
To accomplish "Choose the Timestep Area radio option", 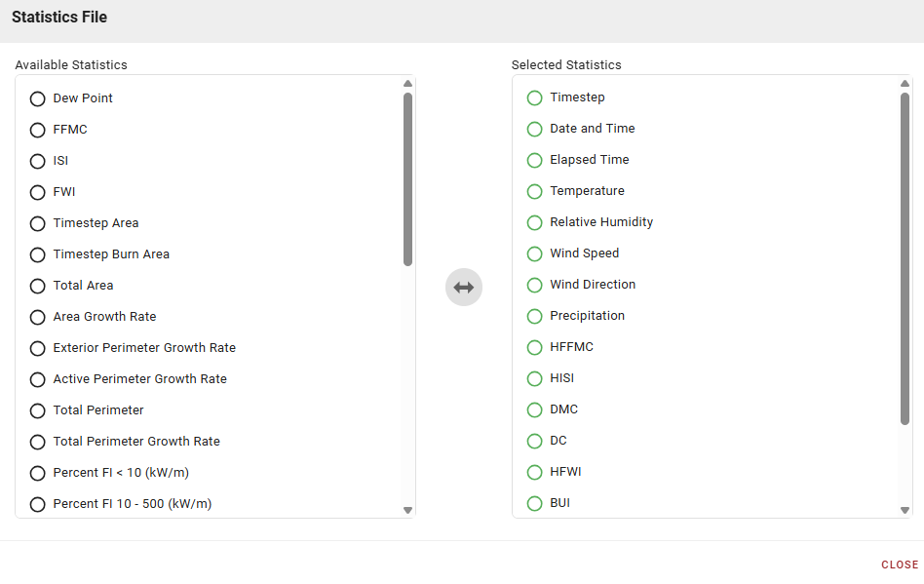I will pos(38,223).
